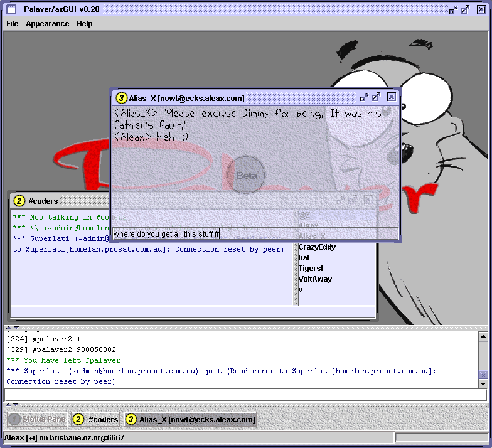Maximize the Alias_X chat window
492x448 pixels.
point(375,97)
